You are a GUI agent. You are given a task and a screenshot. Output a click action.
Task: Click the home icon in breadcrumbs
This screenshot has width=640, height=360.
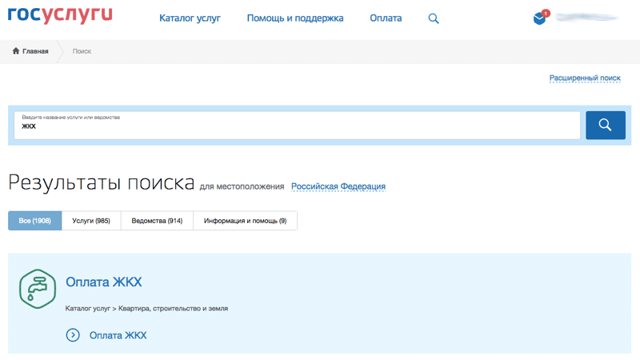click(x=16, y=51)
